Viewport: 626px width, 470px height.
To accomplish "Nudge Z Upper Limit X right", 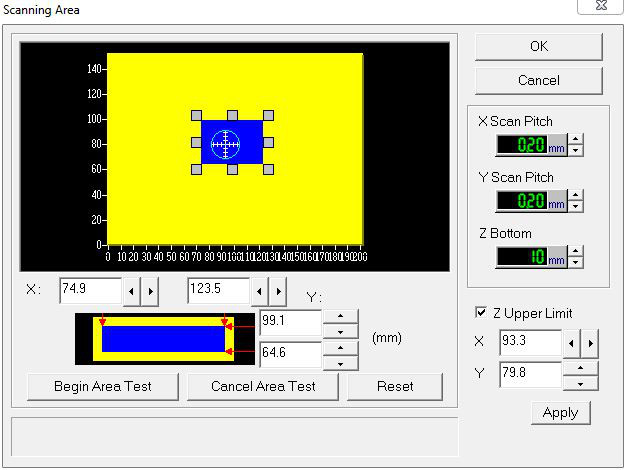I will pos(590,343).
